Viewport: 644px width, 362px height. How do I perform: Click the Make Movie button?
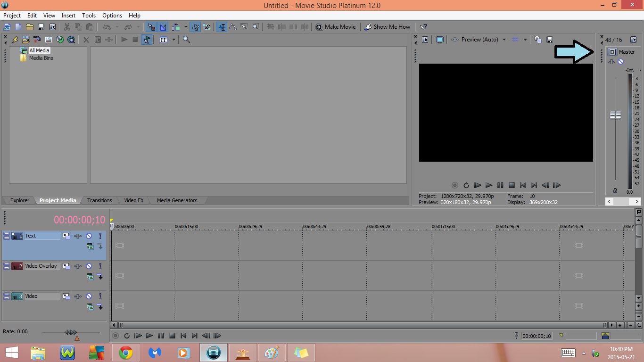coord(336,27)
